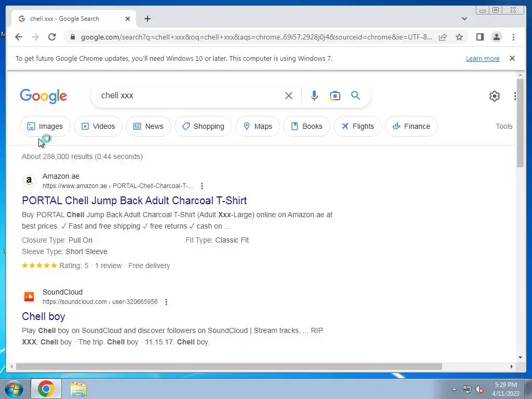This screenshot has height=399, width=532.
Task: Click the Amazon.ae site favicon
Action: click(29, 180)
